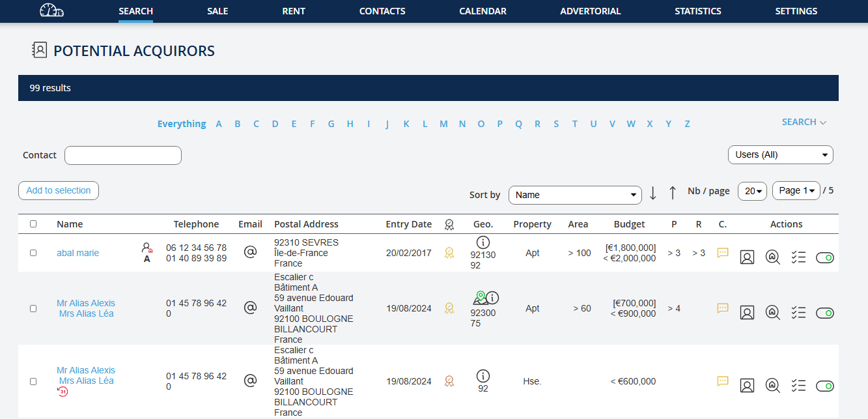Open the checklist icon in abal marie row

(x=798, y=257)
